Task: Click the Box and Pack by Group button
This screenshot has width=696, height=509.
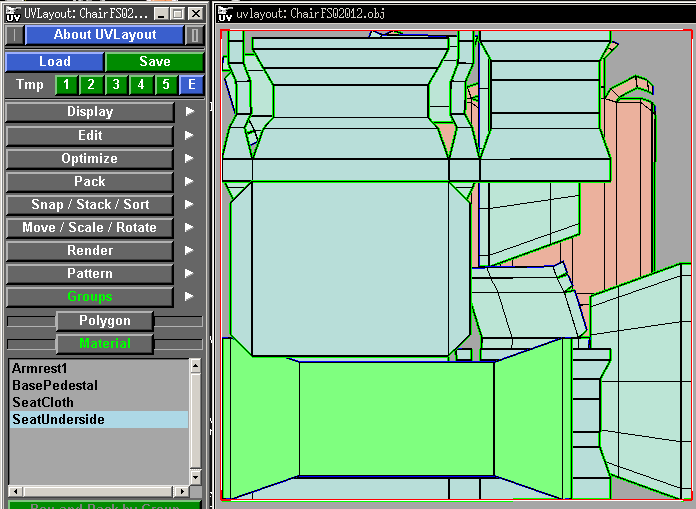Action: coord(105,505)
